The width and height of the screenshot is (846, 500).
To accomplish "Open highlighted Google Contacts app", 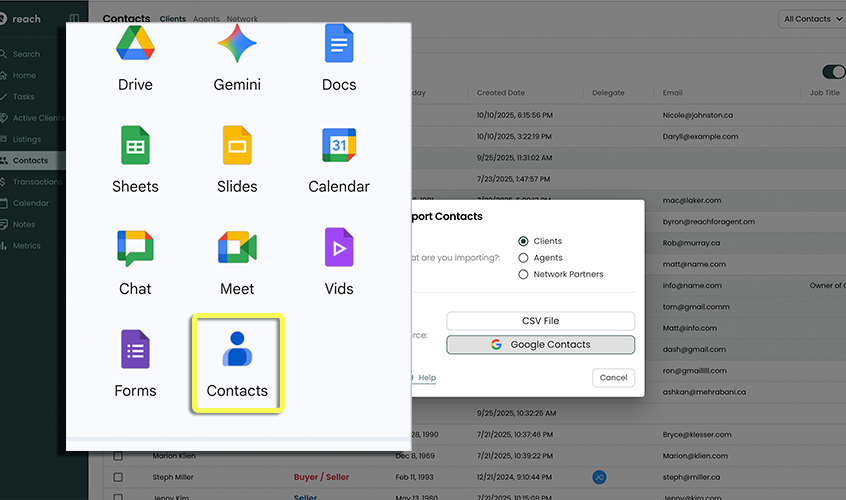I will 237,361.
